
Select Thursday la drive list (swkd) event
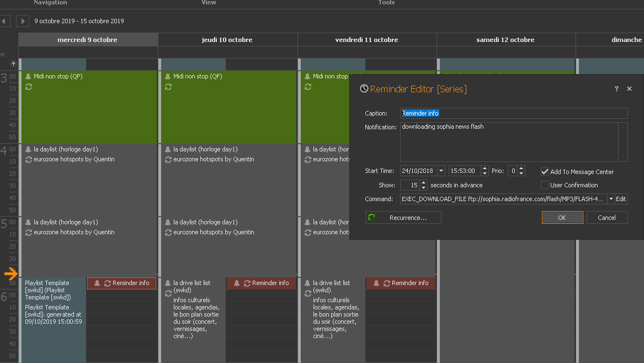[194, 320]
